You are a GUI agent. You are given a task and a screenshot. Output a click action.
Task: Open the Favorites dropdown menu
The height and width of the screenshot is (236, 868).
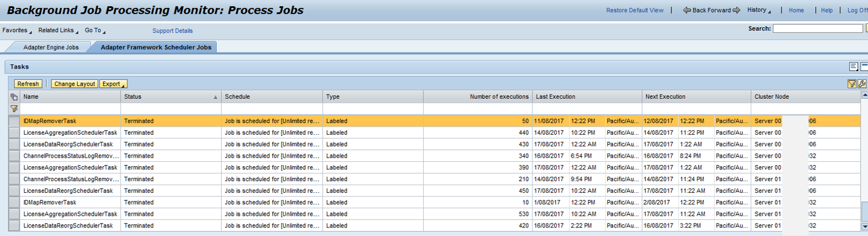[x=17, y=30]
